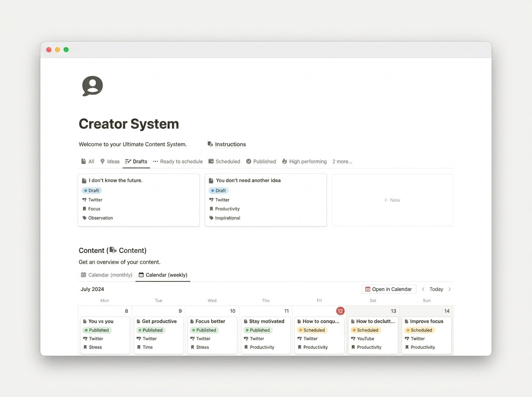Open the Scheduled view tab
The image size is (532, 397).
click(224, 161)
